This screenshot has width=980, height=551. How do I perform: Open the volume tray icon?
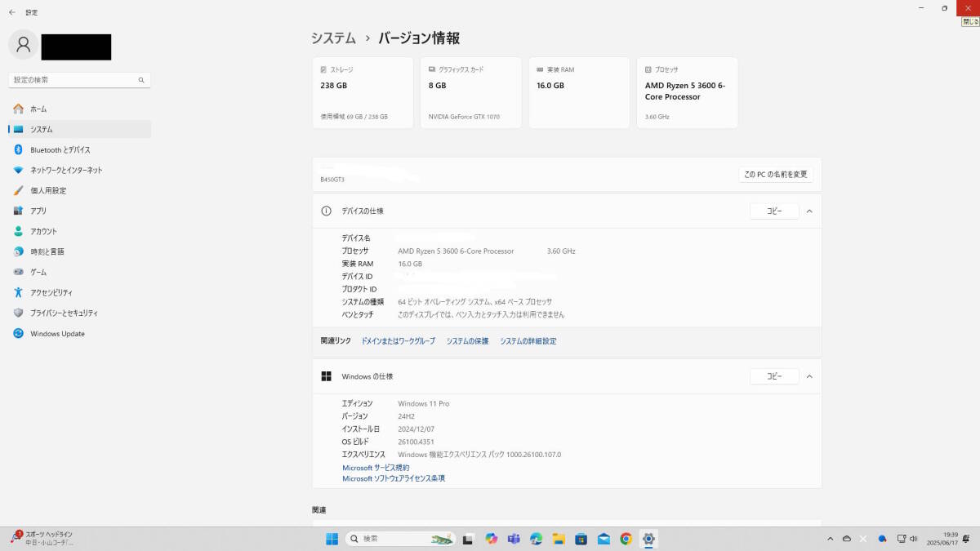(913, 539)
